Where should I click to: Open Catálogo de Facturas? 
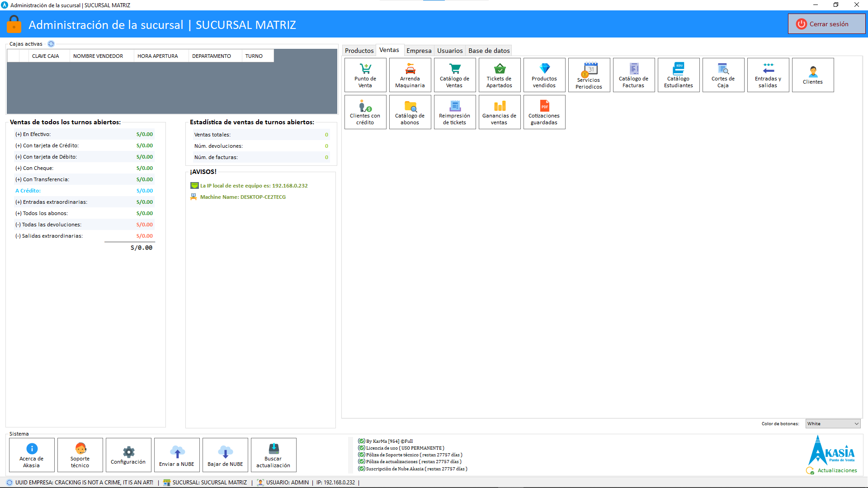coord(634,75)
